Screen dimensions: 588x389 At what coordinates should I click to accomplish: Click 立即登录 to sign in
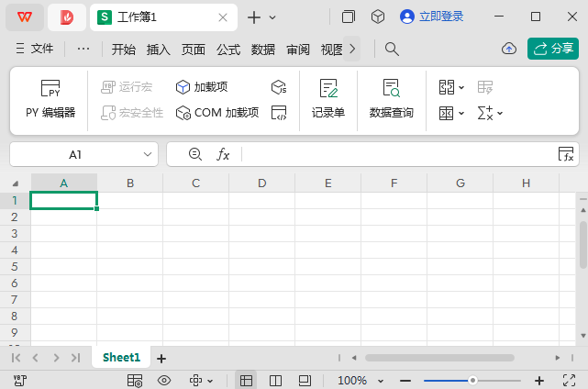(432, 17)
